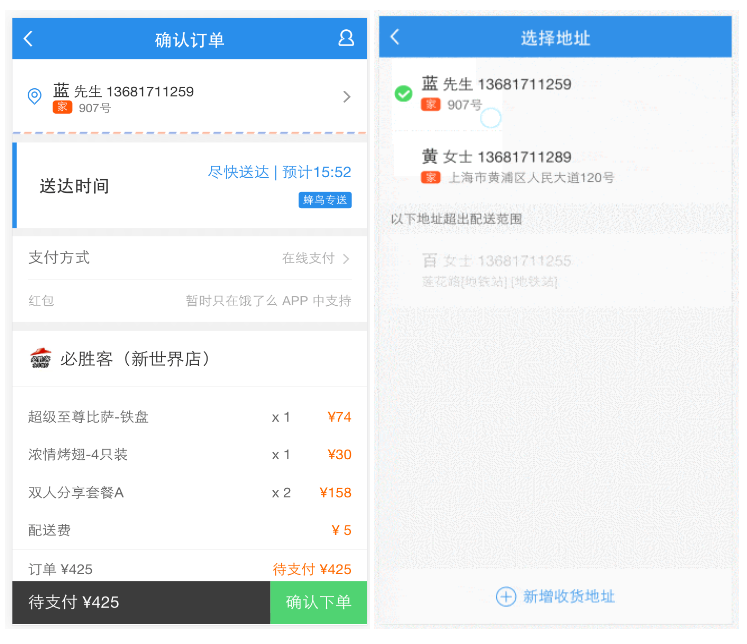Tap the 配送费 row label
747x644 pixels.
pyautogui.click(x=49, y=530)
